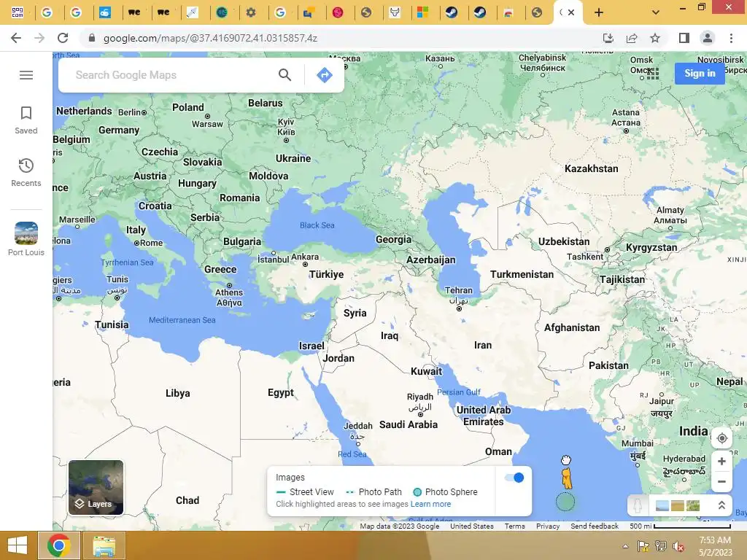Open the Layers map type switcher
747x560 pixels.
(x=96, y=487)
